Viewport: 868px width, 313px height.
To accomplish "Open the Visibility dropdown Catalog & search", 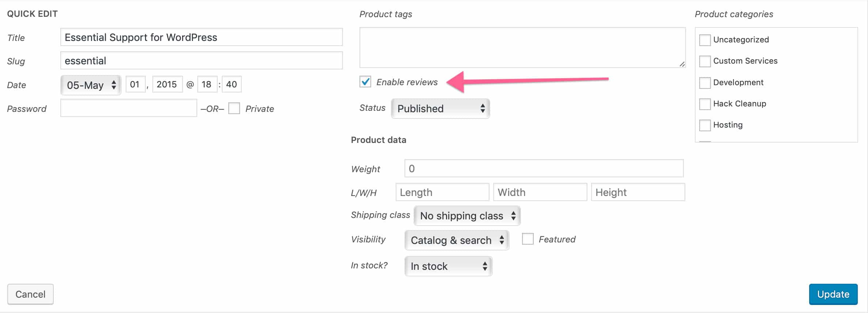I will (x=457, y=240).
